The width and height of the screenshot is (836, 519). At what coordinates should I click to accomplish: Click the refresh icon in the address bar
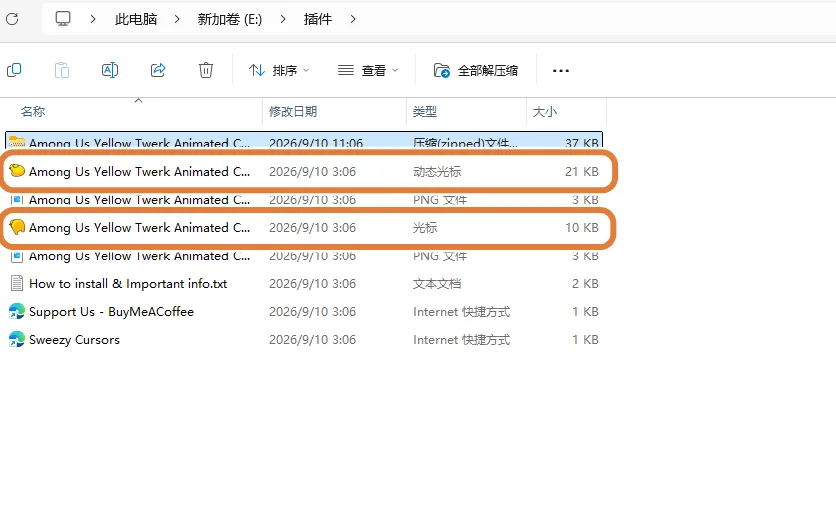coord(12,19)
